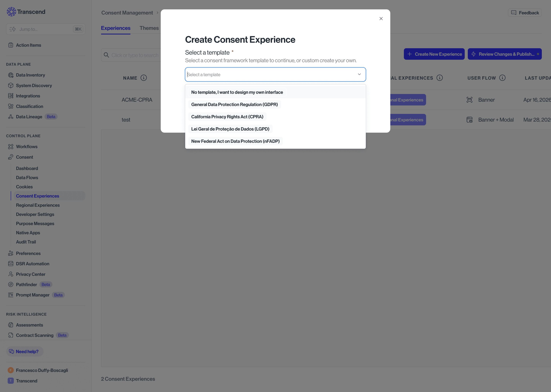Close the Create Consent Experience dialog
Screen dimensions: 551x392
381,19
